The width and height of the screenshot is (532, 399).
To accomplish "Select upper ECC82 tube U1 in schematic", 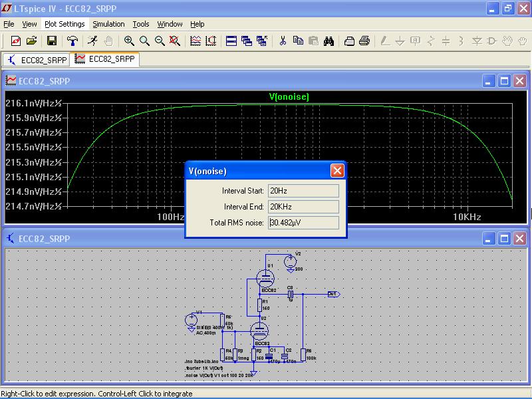I will click(x=265, y=278).
